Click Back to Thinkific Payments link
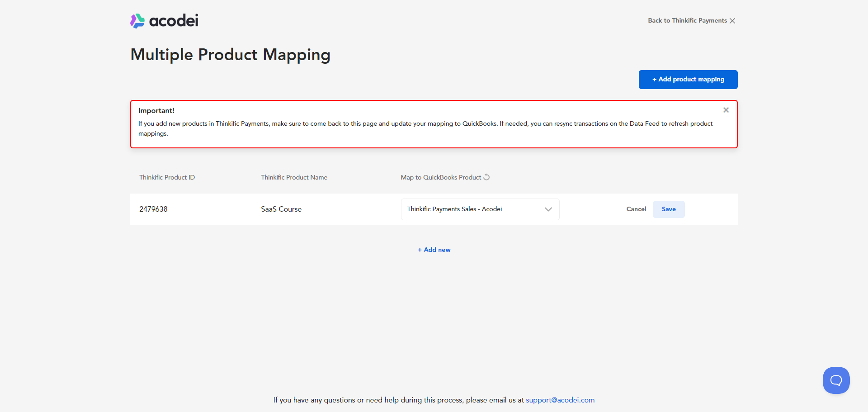The height and width of the screenshot is (412, 868). (687, 21)
